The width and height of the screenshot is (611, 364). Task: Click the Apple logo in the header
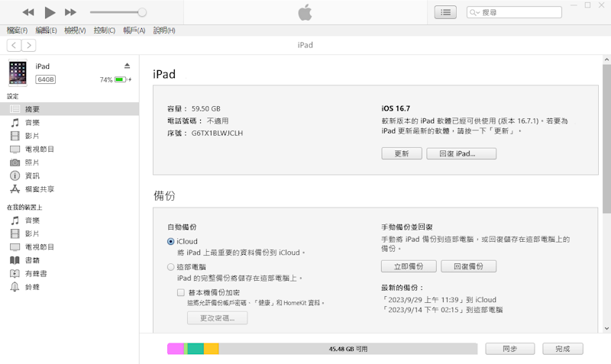(x=305, y=12)
